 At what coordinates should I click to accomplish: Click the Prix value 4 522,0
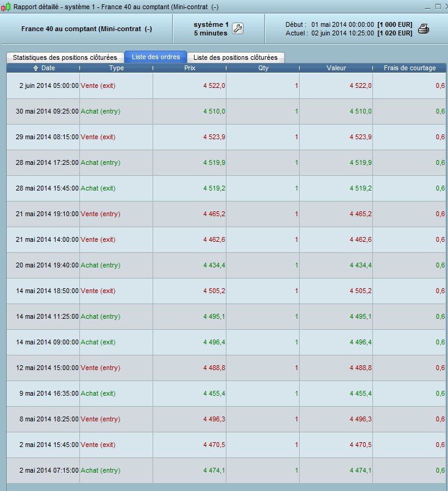click(214, 85)
